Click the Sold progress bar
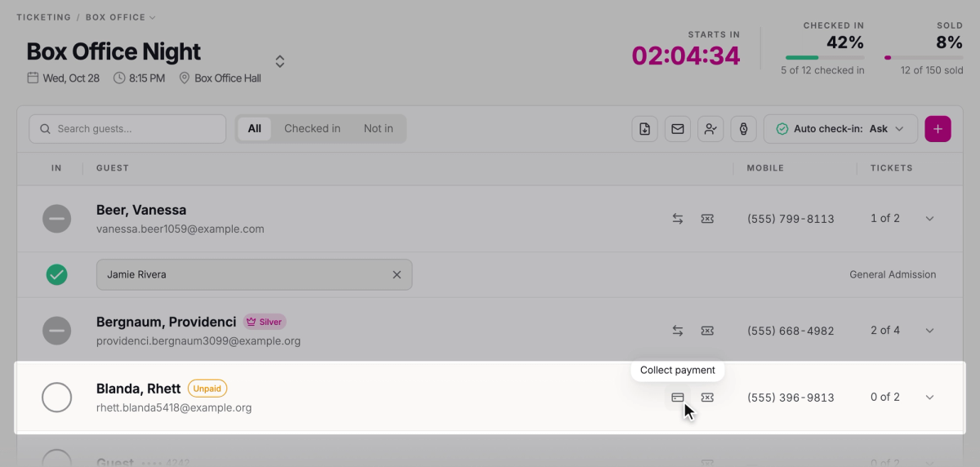 (x=924, y=57)
